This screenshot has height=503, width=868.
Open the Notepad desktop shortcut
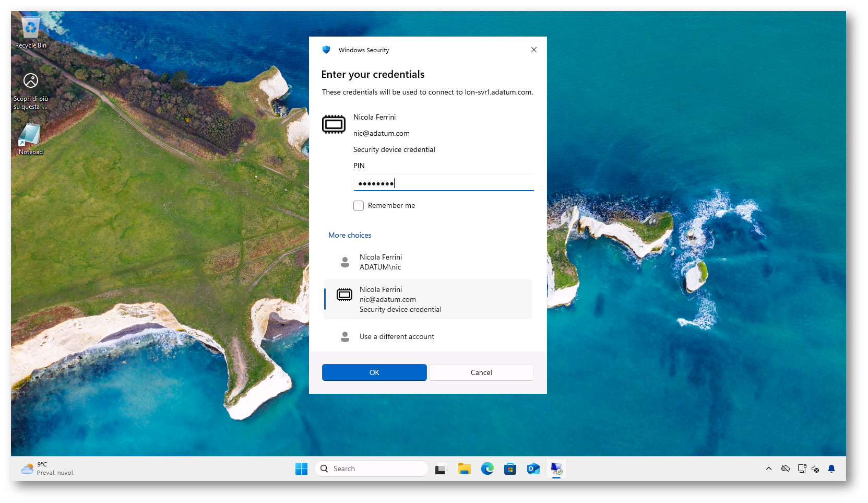pos(30,139)
